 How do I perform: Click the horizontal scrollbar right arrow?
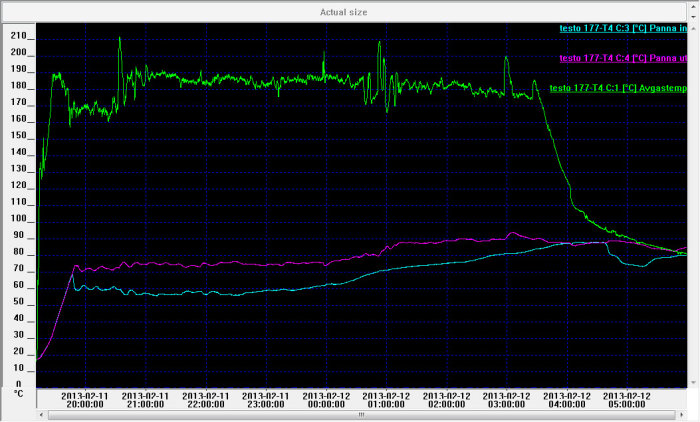[682, 415]
